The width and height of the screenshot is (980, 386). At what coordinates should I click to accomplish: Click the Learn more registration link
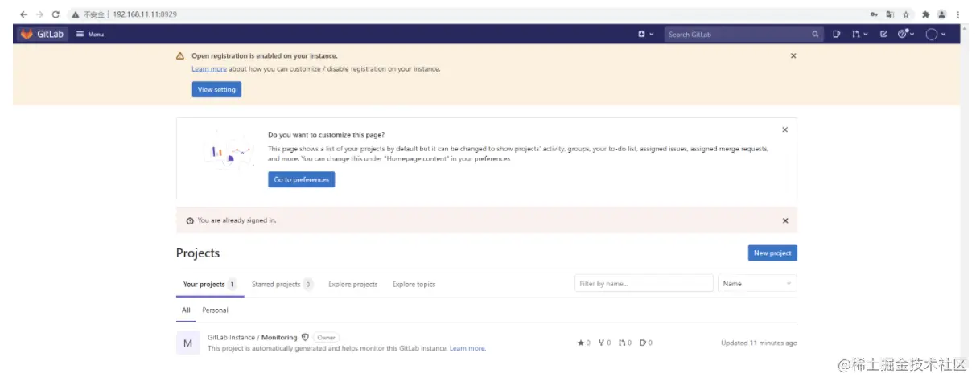click(209, 69)
